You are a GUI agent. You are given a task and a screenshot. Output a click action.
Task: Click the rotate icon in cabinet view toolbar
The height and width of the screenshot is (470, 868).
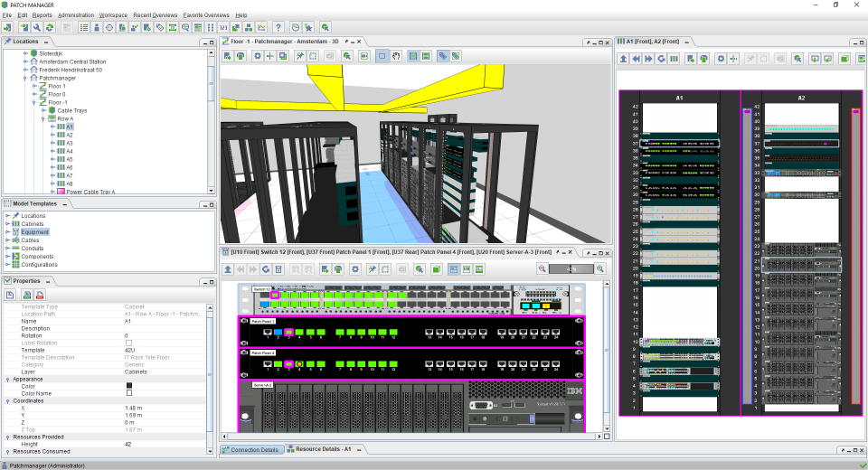[661, 58]
